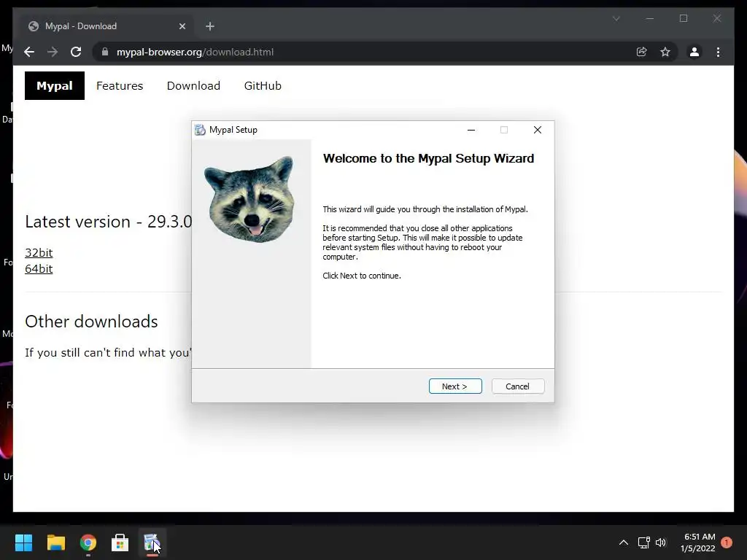Click 'Click Next to continue.' text
Image resolution: width=747 pixels, height=560 pixels.
point(362,276)
